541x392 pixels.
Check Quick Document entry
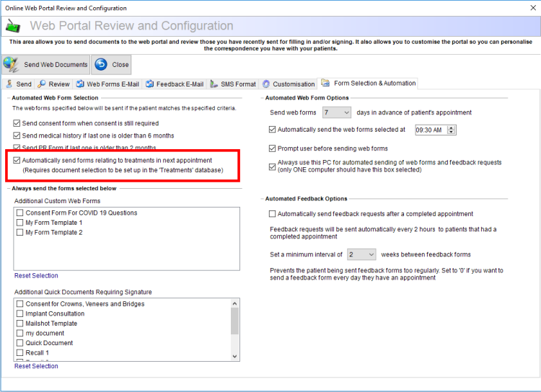tap(20, 343)
